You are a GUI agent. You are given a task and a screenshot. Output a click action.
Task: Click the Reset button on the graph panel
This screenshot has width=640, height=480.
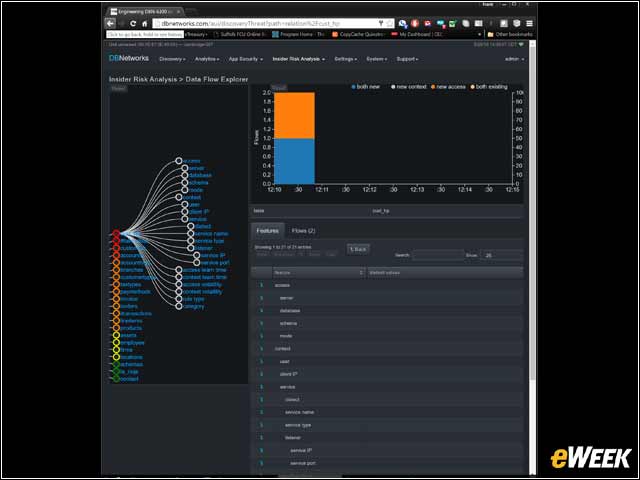click(x=118, y=89)
